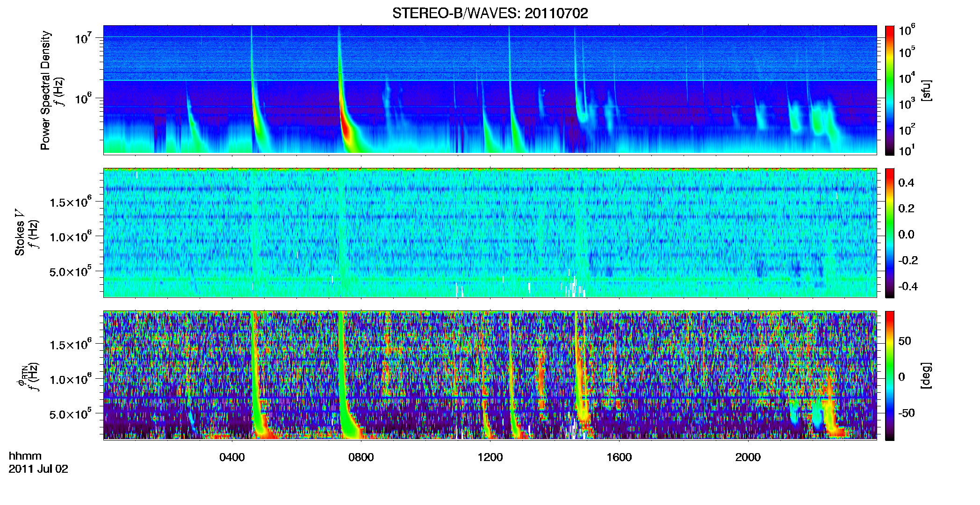
Task: Click the 1600 time tick label
Action: coord(619,457)
